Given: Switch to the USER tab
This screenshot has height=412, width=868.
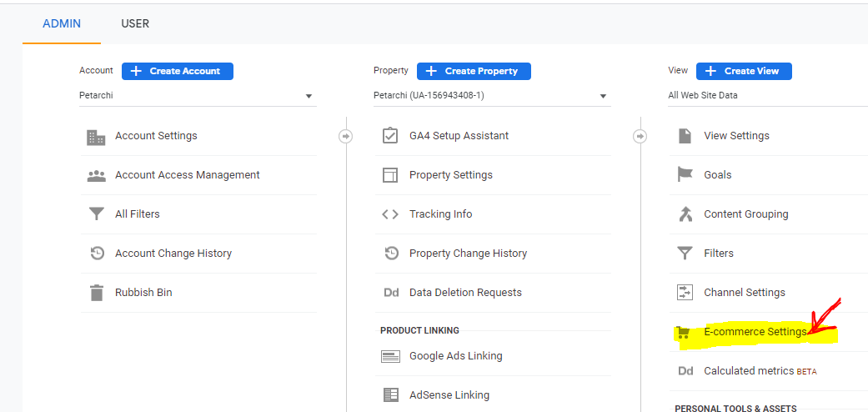Looking at the screenshot, I should (135, 23).
